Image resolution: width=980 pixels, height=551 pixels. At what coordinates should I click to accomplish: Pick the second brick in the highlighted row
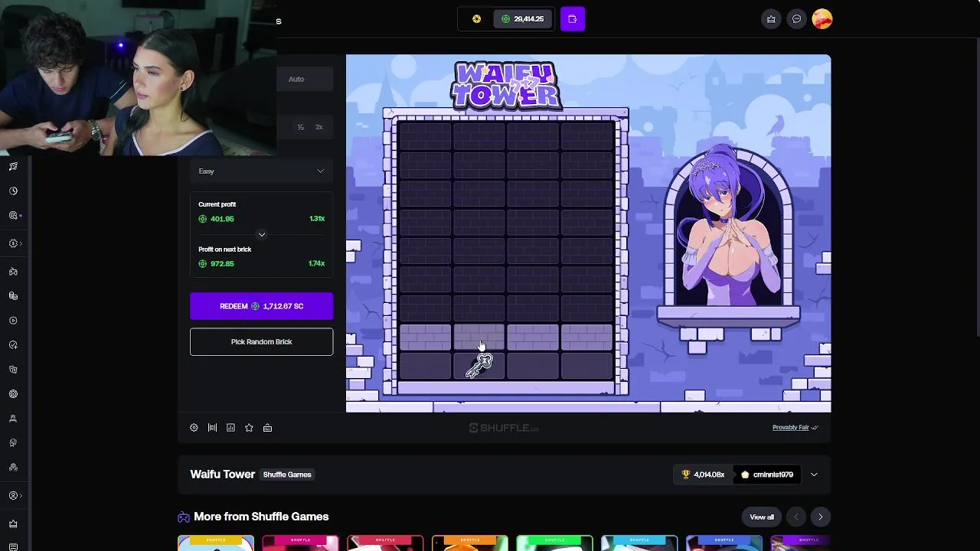tap(479, 337)
